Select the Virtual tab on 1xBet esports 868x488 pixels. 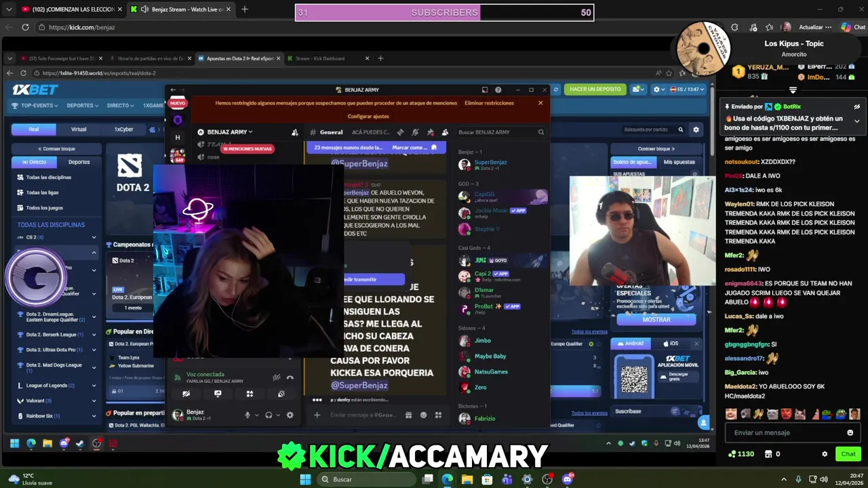click(79, 129)
